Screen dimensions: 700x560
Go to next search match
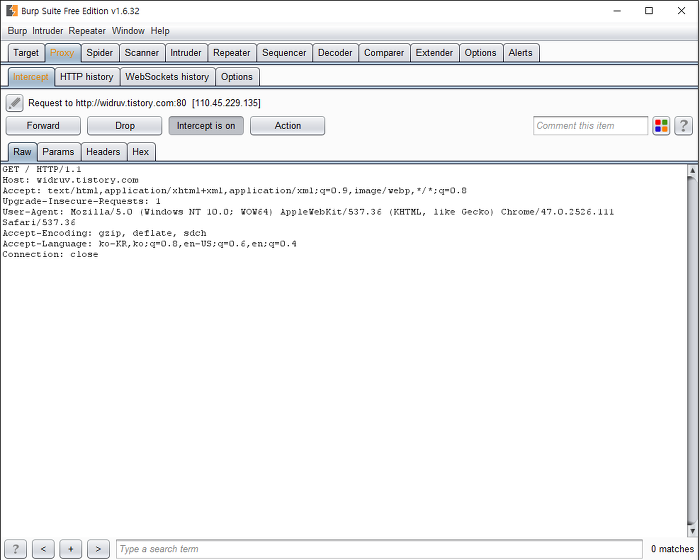coord(98,549)
